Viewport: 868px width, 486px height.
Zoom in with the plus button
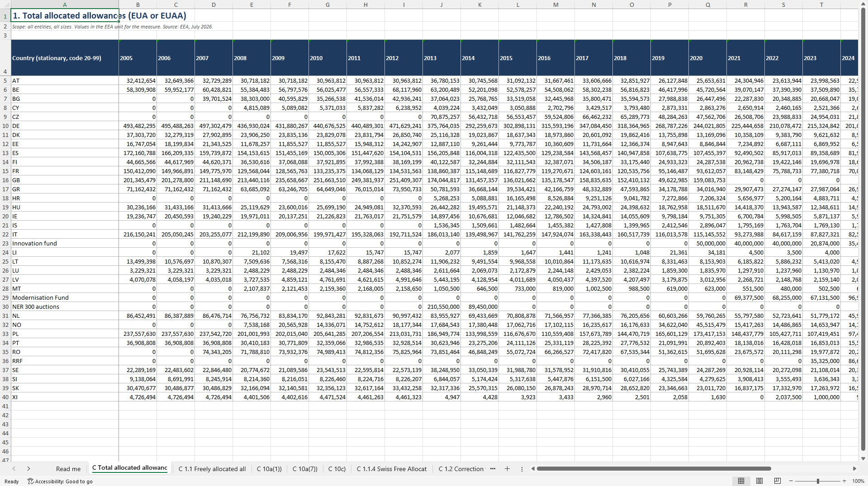tap(844, 481)
